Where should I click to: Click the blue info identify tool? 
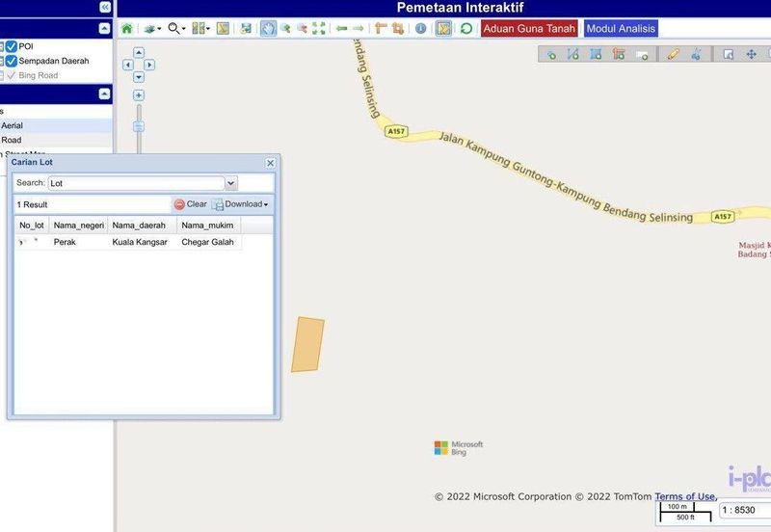click(420, 29)
